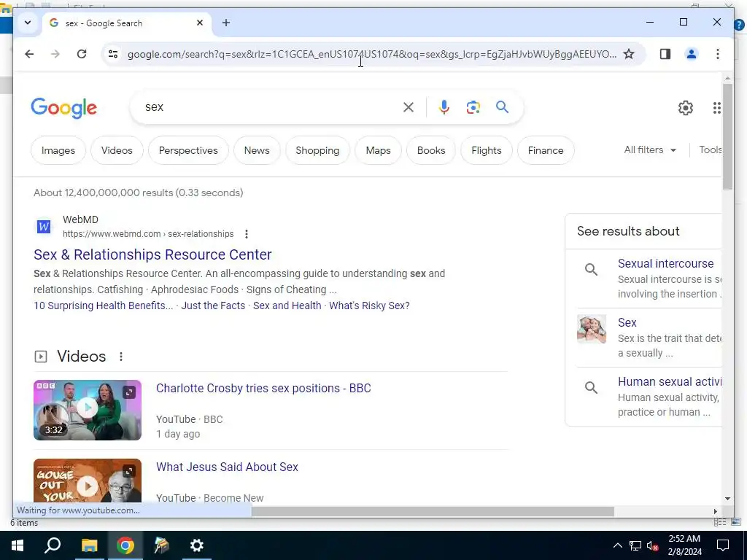Viewport: 747px width, 560px height.
Task: Click thumbnail image beside Sex result
Action: pos(592,329)
